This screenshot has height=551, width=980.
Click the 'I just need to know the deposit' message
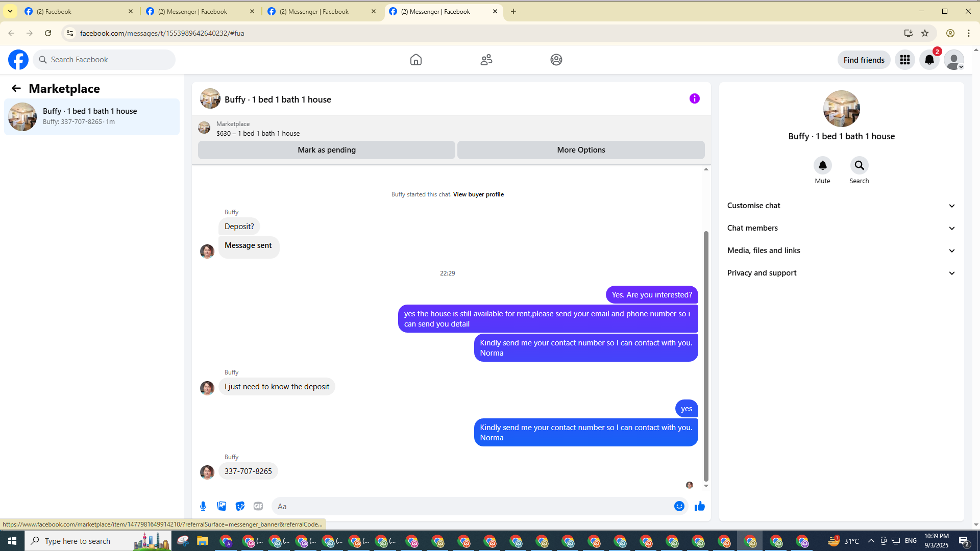point(277,387)
